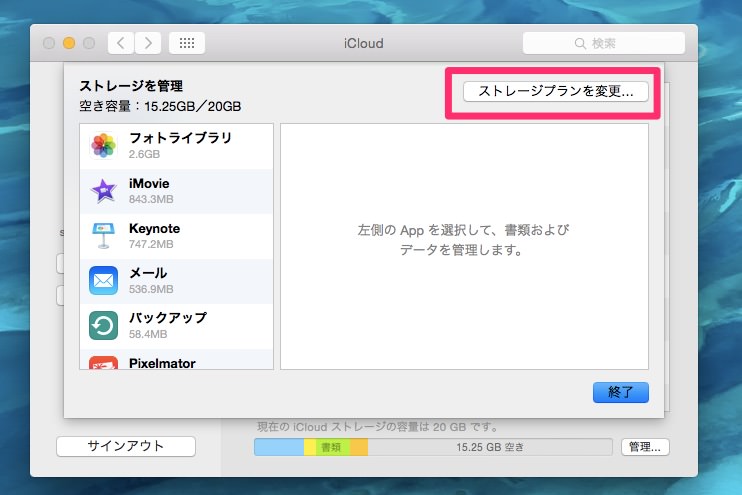Click the 2.6GB size value

144,154
